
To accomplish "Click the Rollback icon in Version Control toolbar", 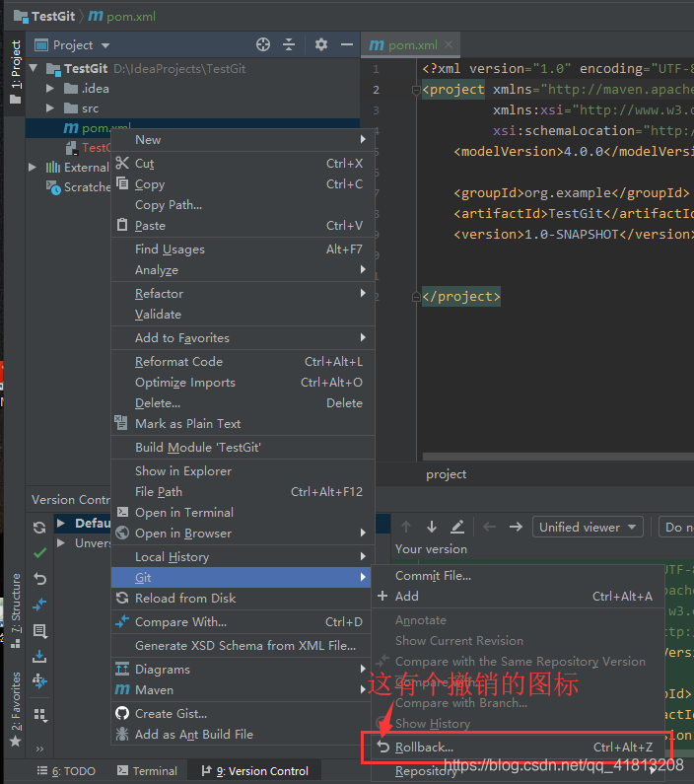I will click(39, 579).
